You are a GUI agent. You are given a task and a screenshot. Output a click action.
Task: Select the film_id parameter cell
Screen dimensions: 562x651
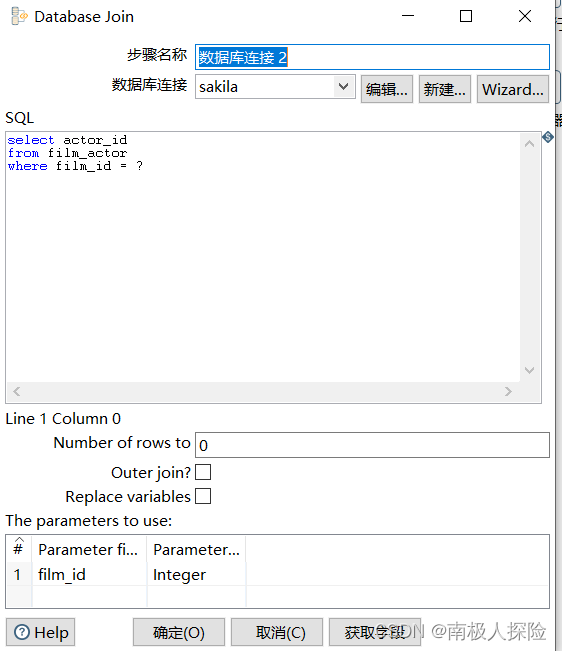tap(89, 575)
